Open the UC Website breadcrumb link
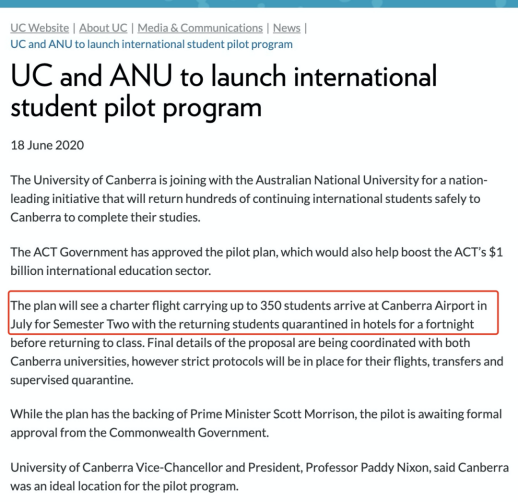Screen dimensions: 518x502 (x=40, y=28)
